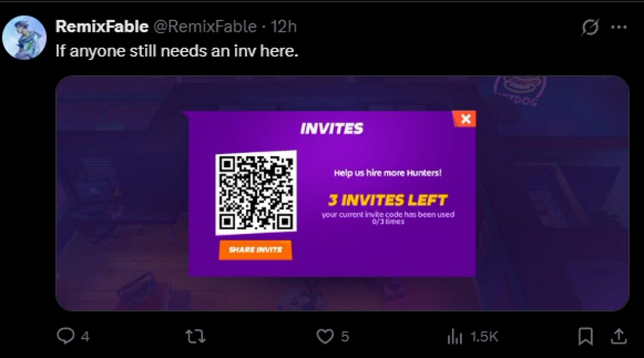Screen dimensions: 644x358
Task: Close the INVITES popup with the X
Action: [x=465, y=119]
